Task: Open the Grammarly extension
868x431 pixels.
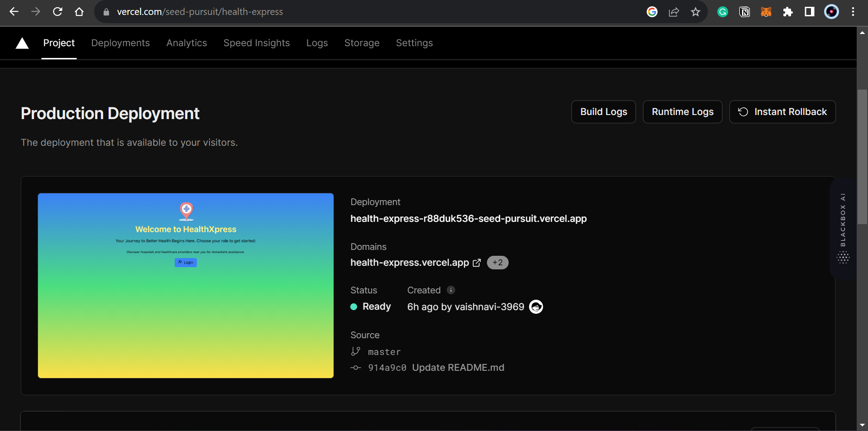Action: 723,12
